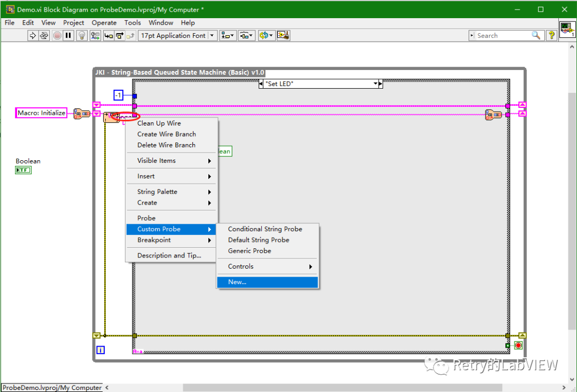Select the highlighted Custom Probe entry

171,229
